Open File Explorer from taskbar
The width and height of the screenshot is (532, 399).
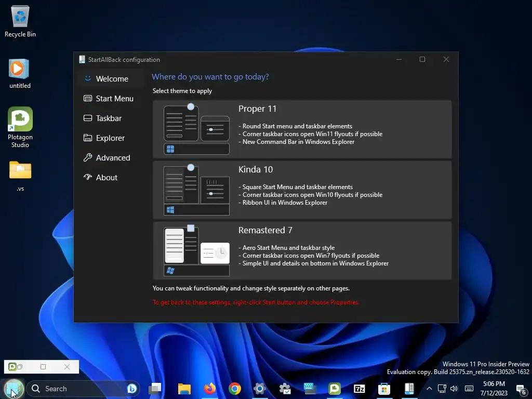[x=184, y=389]
